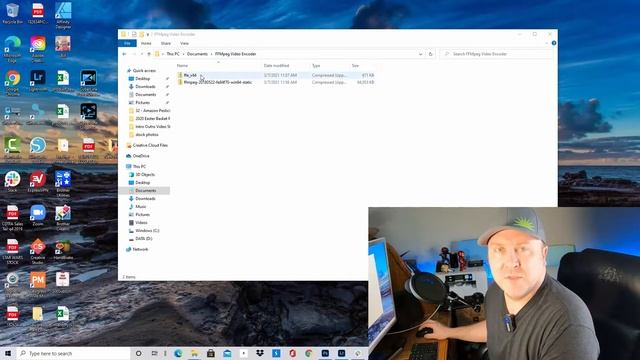Open Creative Cloud Files in navigation pane
640x360 pixels.
[150, 145]
